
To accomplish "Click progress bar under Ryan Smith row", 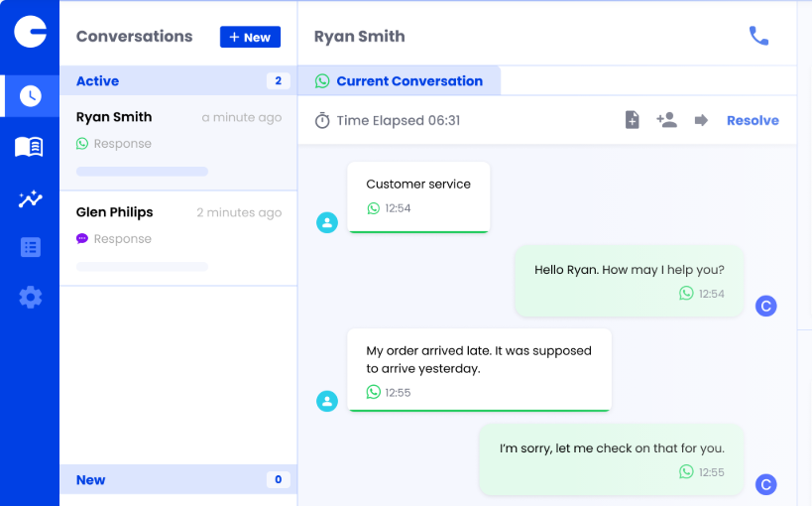I will 142,171.
